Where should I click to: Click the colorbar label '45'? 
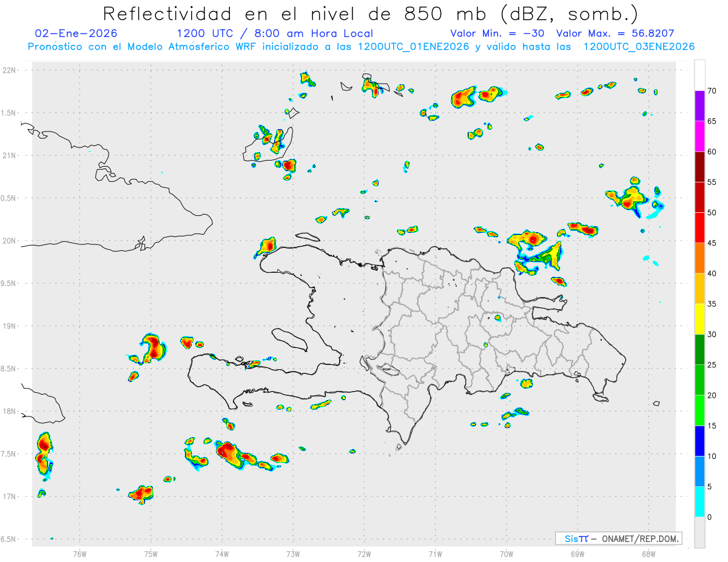coord(712,243)
